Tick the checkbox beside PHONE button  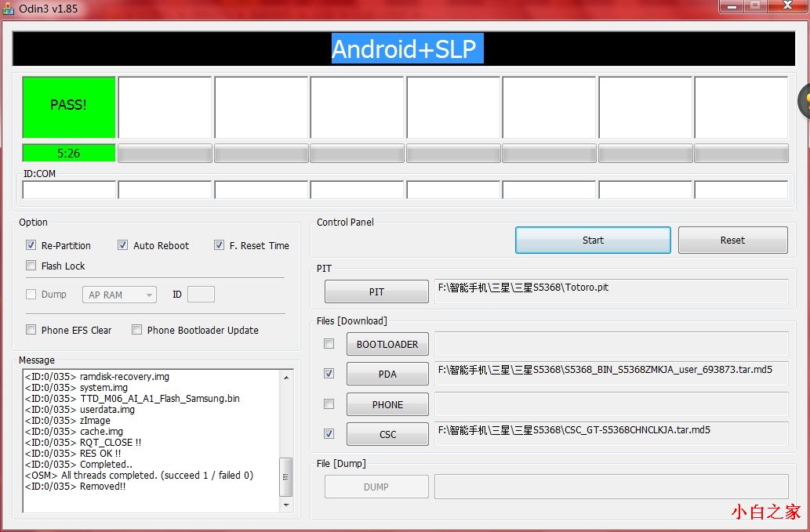pyautogui.click(x=329, y=404)
